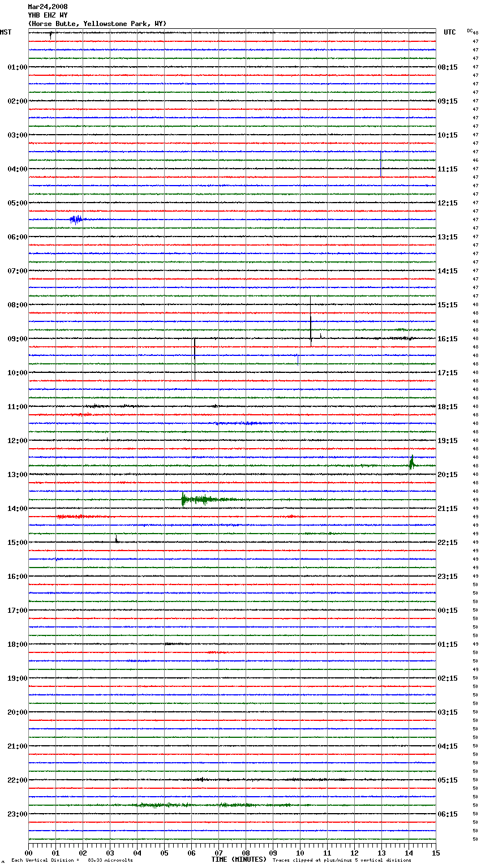The height and width of the screenshot is (868, 481).
Task: Select the 11:00 MST row label
Action: (18, 407)
